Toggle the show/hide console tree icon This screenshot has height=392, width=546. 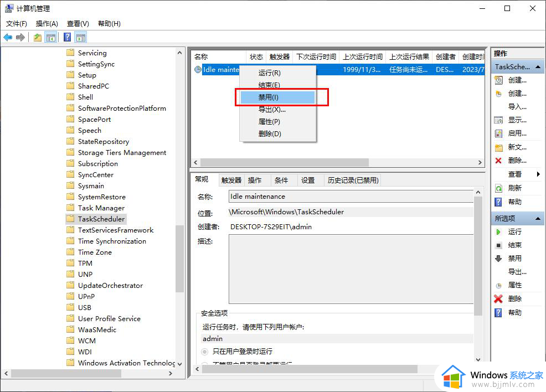51,37
